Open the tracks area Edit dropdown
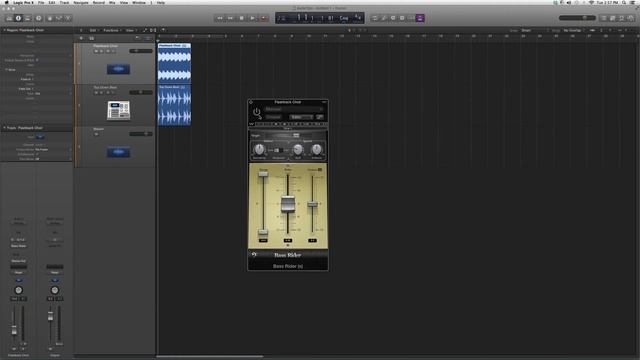 [x=94, y=30]
